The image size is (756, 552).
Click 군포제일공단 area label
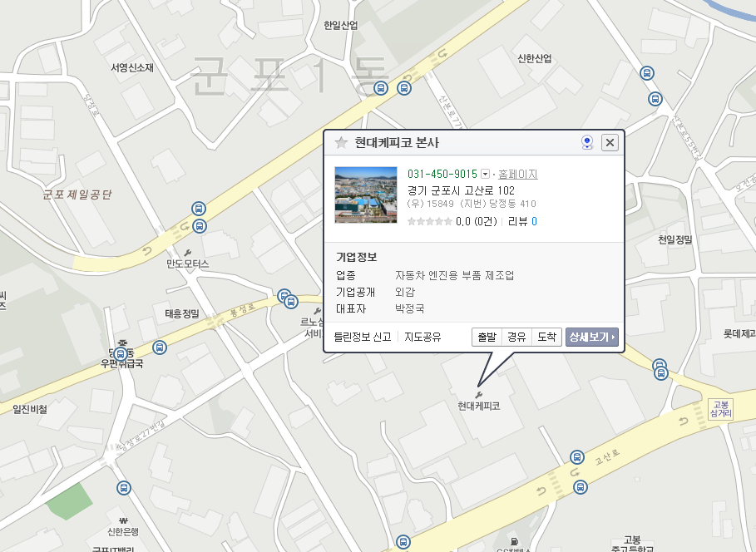[77, 195]
